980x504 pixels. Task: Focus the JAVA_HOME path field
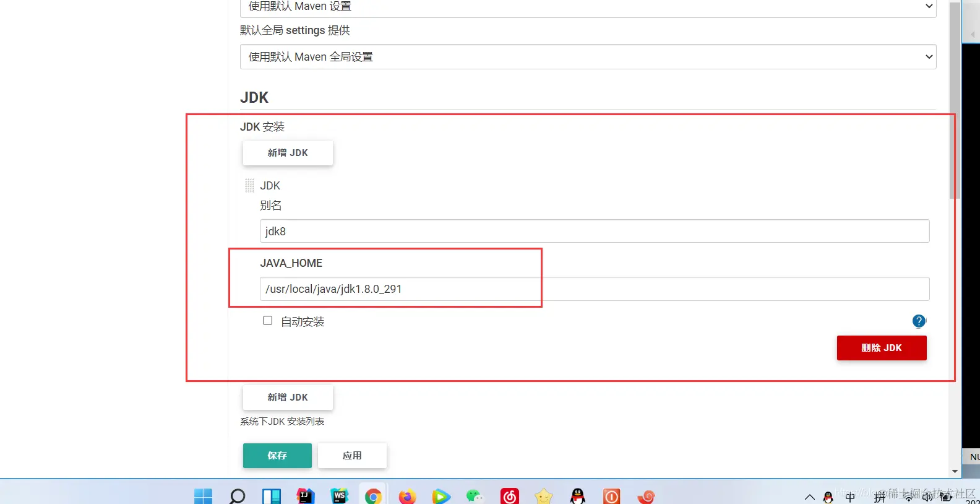595,289
